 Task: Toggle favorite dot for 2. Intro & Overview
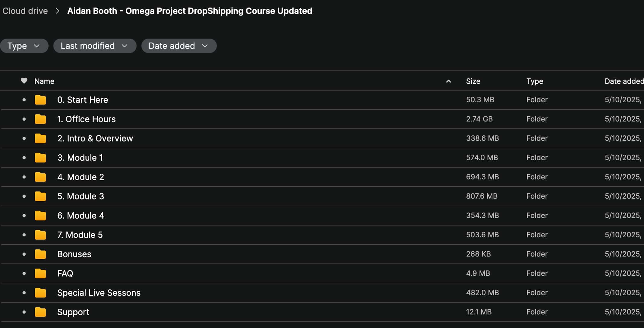(24, 138)
